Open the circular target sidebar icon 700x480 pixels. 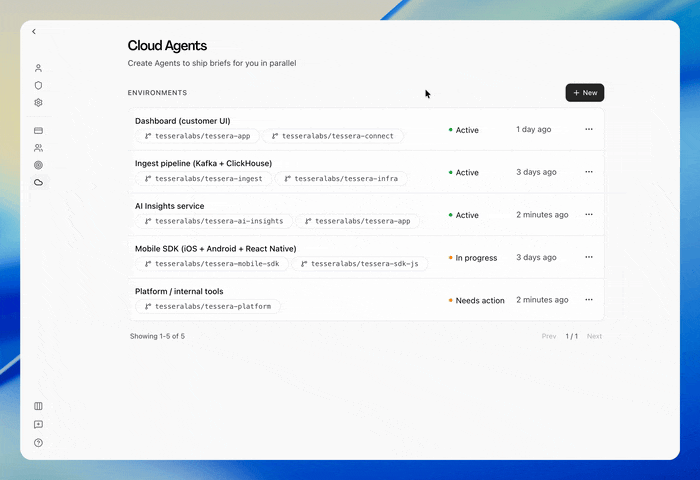tap(38, 165)
